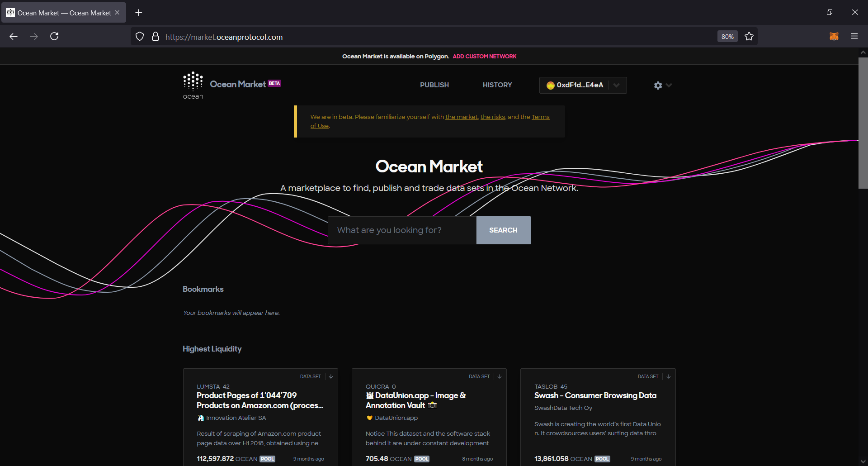Go forward to next page
The width and height of the screenshot is (868, 466).
[34, 37]
